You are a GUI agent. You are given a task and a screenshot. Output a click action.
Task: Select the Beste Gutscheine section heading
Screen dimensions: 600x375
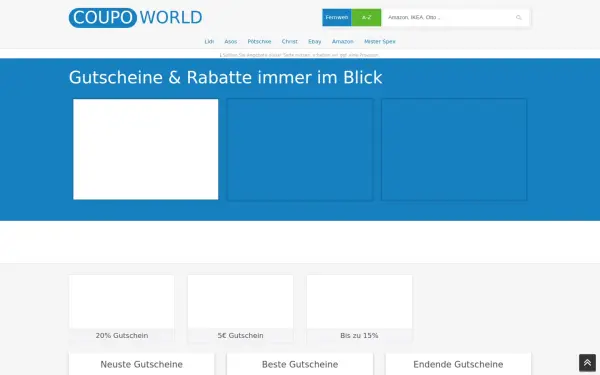click(300, 364)
